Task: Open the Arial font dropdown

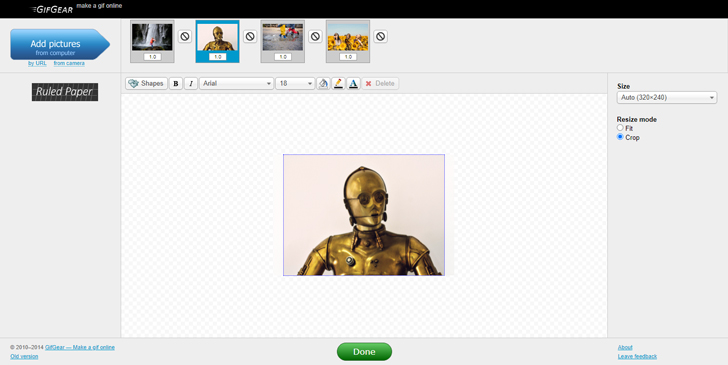Action: [236, 84]
